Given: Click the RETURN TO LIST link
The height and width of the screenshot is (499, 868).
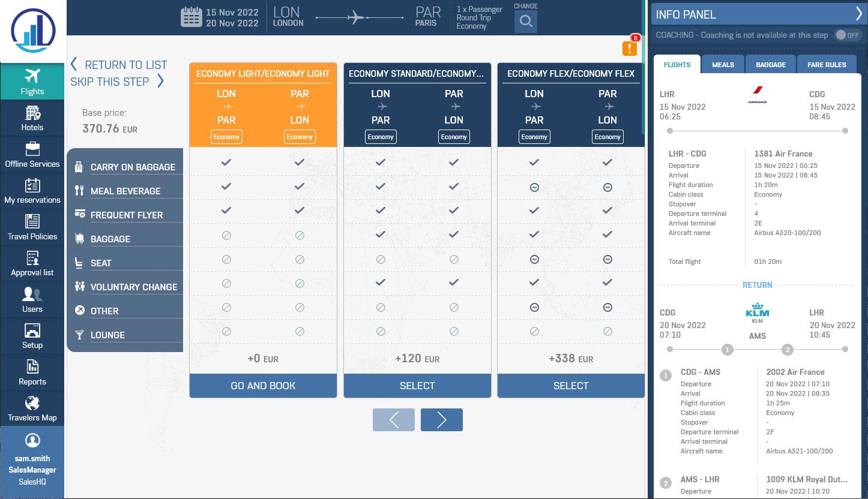Looking at the screenshot, I should [x=119, y=65].
